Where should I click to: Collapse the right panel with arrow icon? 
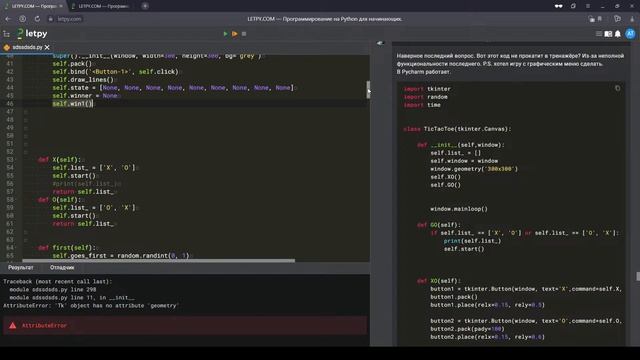click(380, 43)
